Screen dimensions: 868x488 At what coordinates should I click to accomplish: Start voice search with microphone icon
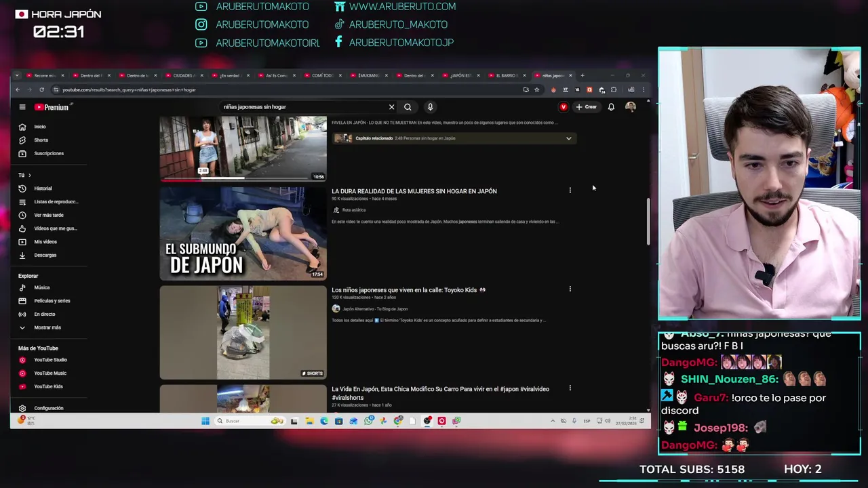tap(430, 107)
